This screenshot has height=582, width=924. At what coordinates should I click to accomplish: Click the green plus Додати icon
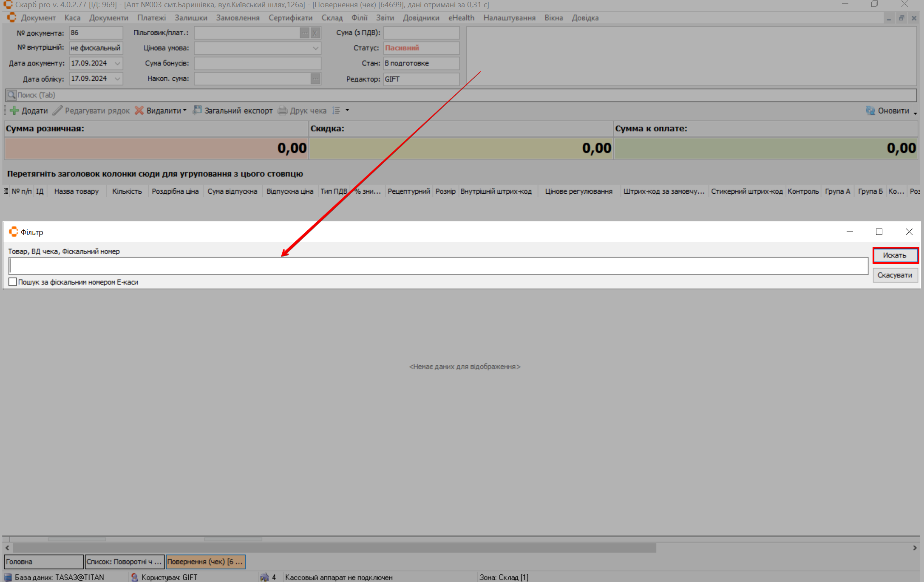pyautogui.click(x=14, y=110)
